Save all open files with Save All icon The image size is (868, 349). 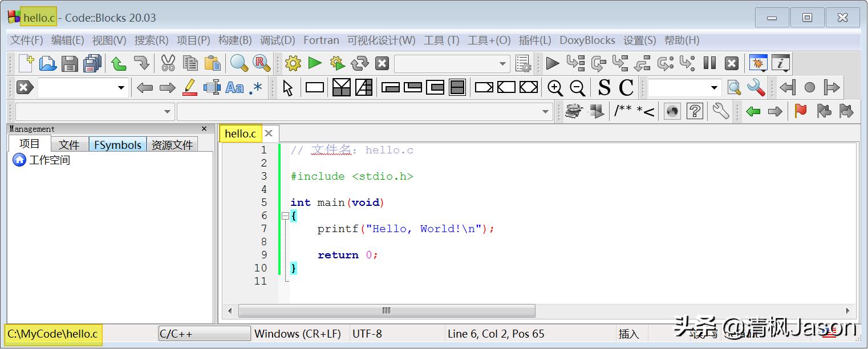click(92, 63)
